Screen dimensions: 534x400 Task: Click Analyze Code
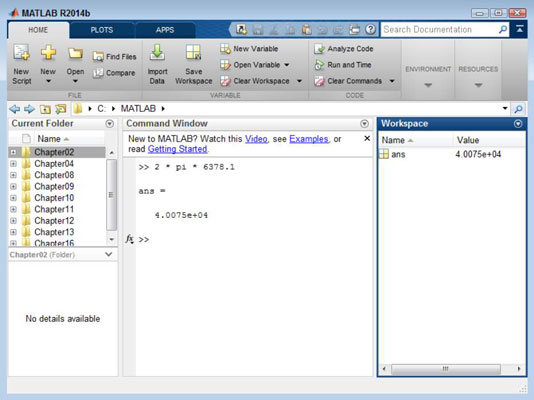tap(344, 49)
